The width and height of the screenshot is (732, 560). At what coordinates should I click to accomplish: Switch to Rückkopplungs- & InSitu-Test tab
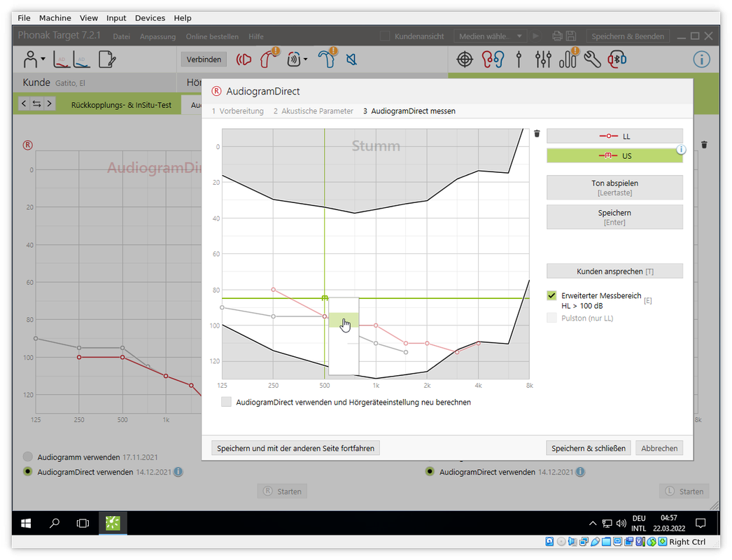(x=121, y=105)
